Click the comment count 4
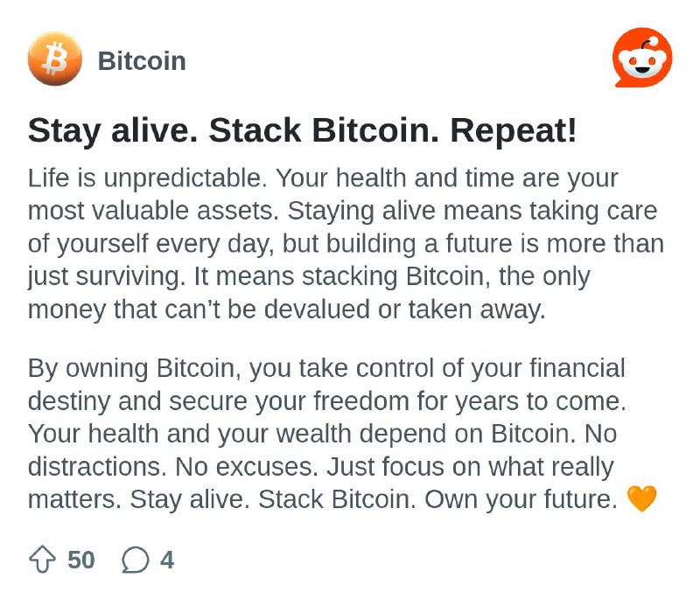Image resolution: width=700 pixels, height=606 pixels. click(167, 560)
